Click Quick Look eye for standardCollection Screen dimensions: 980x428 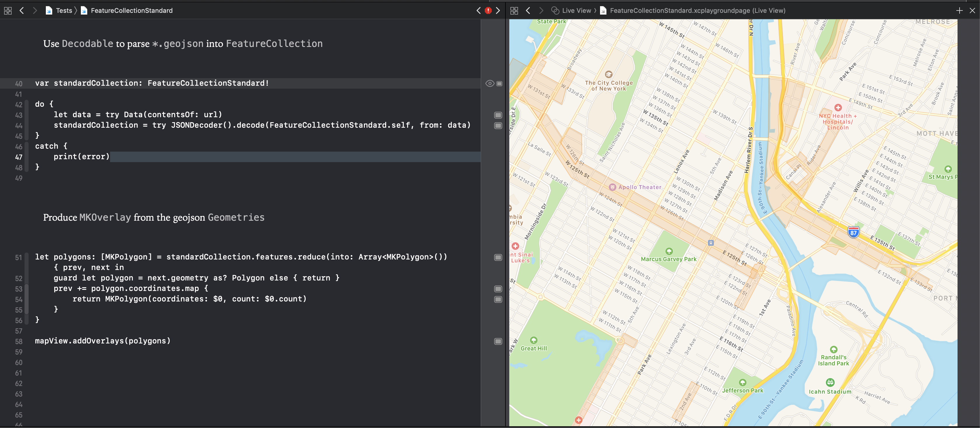490,84
